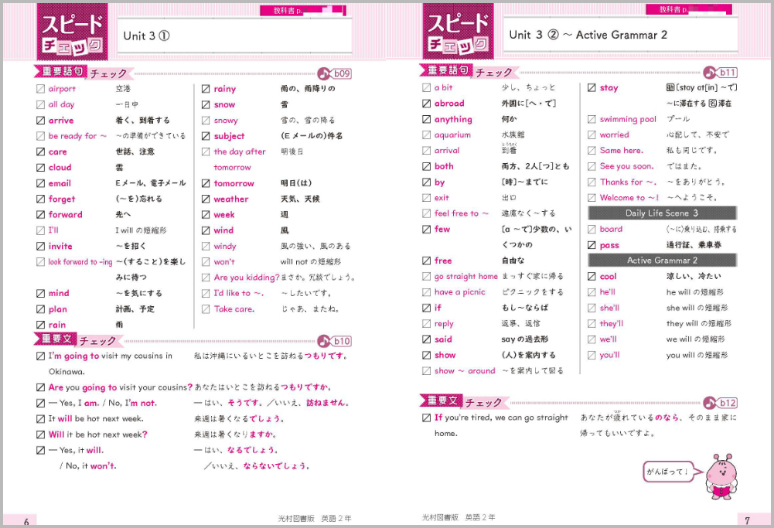Click the b10 audio track icon
774x528 pixels.
click(x=335, y=341)
